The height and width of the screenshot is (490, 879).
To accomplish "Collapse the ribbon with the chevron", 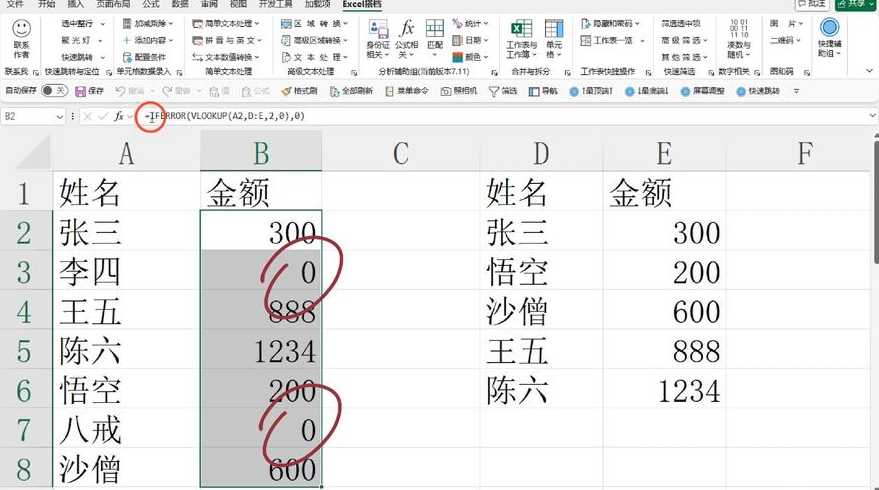I will [x=869, y=71].
